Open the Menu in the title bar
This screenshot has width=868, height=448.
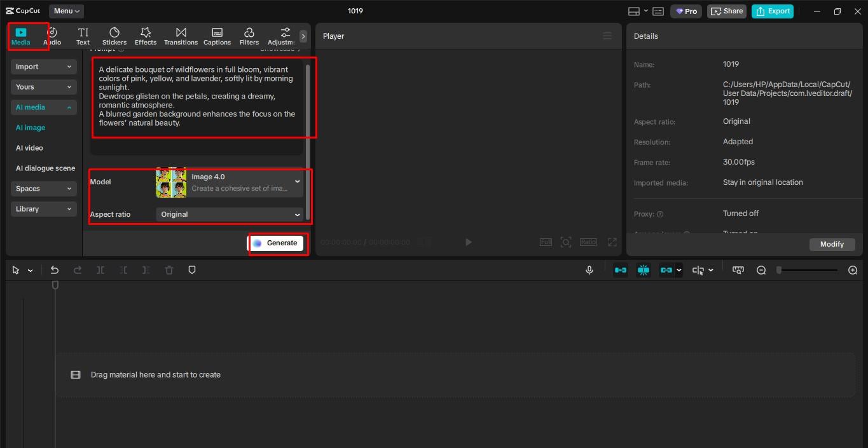click(x=66, y=11)
